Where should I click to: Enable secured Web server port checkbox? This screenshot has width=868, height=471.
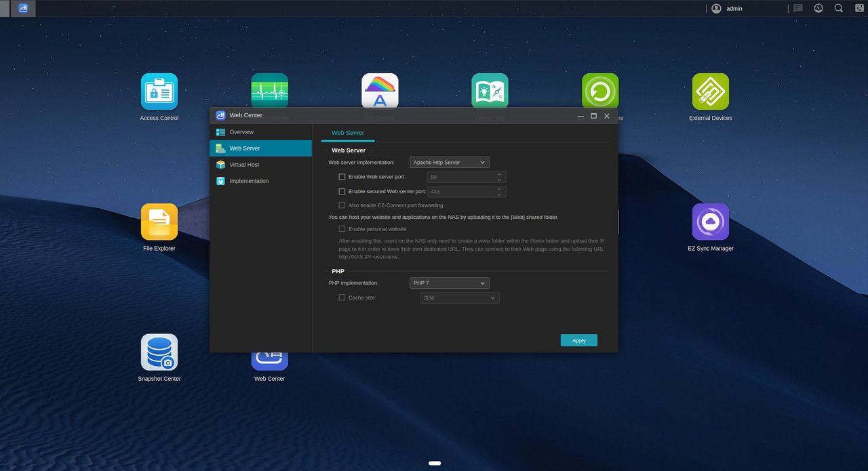click(x=342, y=192)
